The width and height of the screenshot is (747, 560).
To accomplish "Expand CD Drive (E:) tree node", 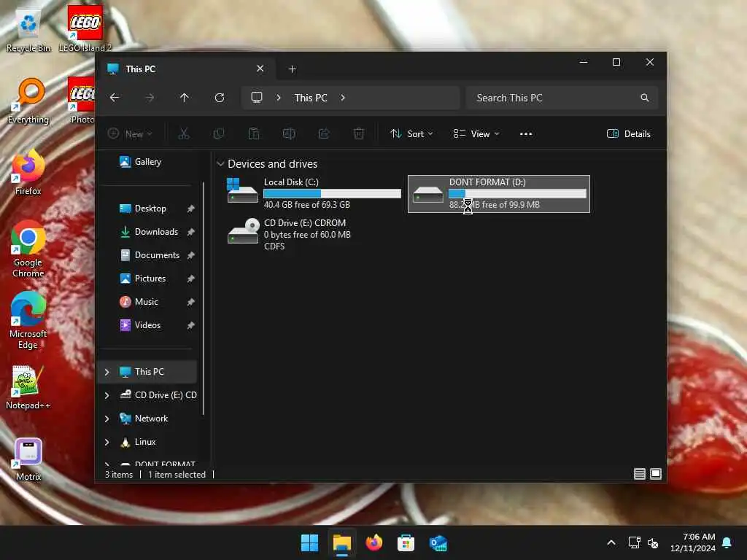I will [x=107, y=395].
